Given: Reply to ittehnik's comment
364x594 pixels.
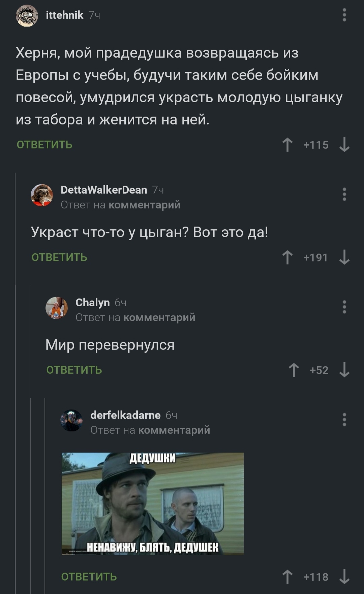Looking at the screenshot, I should click(x=44, y=145).
